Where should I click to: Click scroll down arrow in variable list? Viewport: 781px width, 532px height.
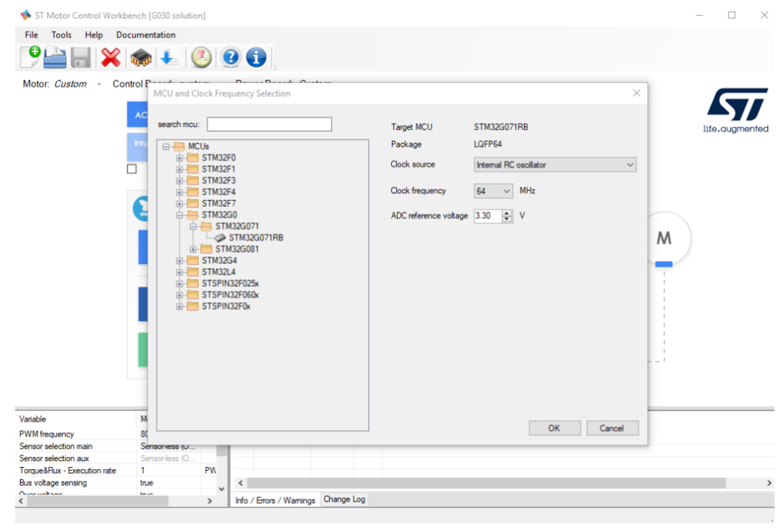pyautogui.click(x=222, y=489)
